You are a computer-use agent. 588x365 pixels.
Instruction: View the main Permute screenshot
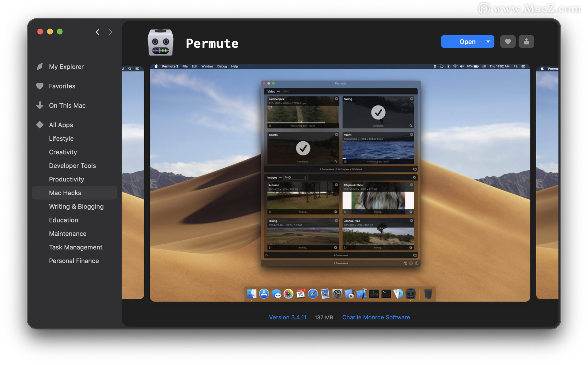(340, 183)
